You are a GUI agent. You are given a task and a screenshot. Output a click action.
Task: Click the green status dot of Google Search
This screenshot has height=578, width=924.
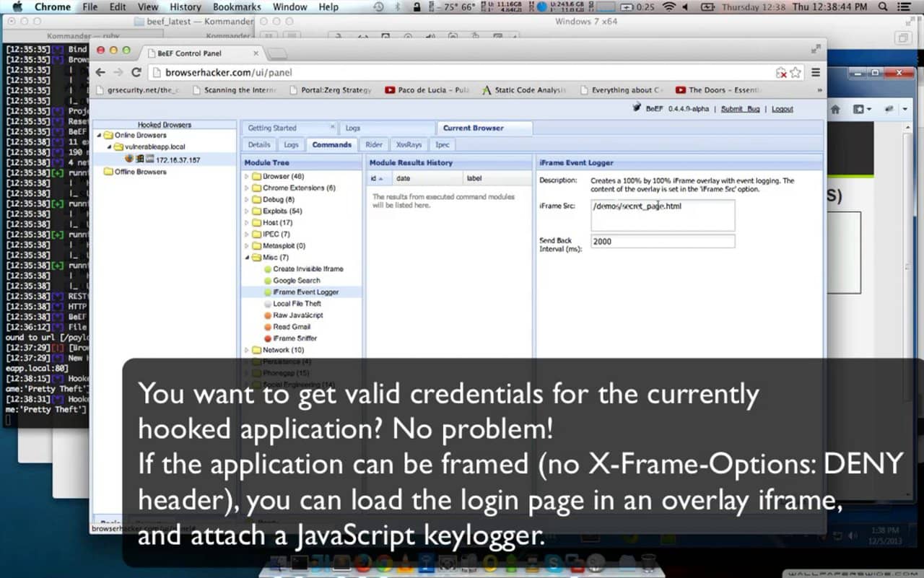(x=268, y=281)
